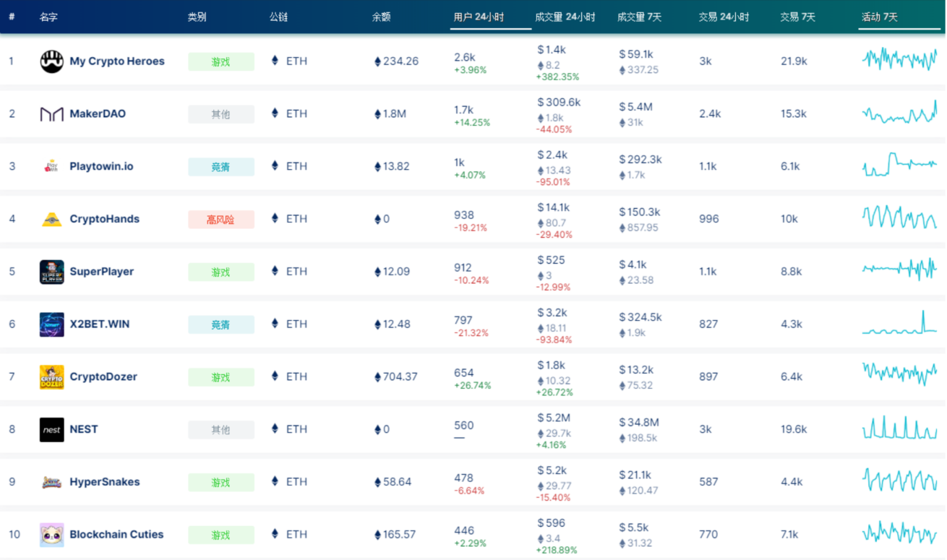Sort by 交易 7天 column header
Viewport: 947px width, 560px height.
click(x=797, y=17)
